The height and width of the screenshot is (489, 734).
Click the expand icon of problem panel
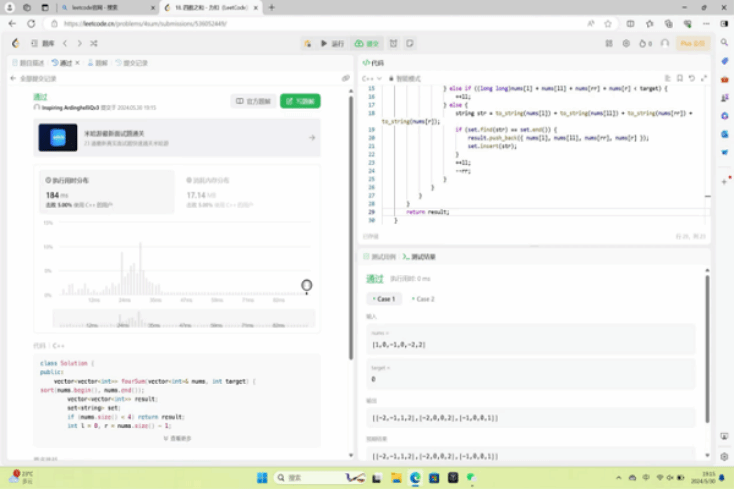point(346,77)
